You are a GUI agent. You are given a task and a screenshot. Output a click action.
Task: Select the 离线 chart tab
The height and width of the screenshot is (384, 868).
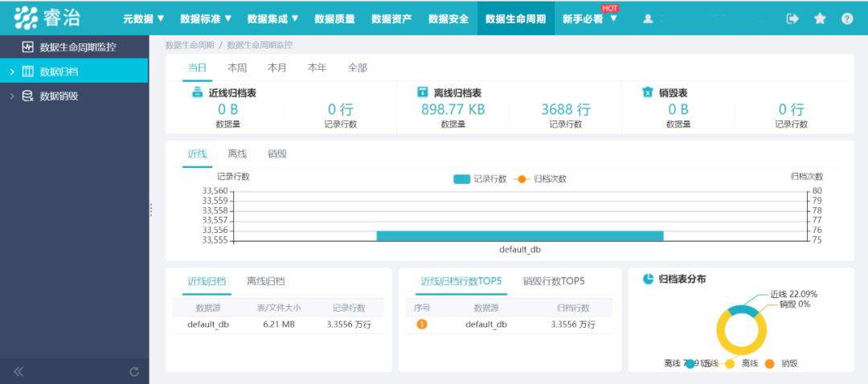(x=237, y=153)
